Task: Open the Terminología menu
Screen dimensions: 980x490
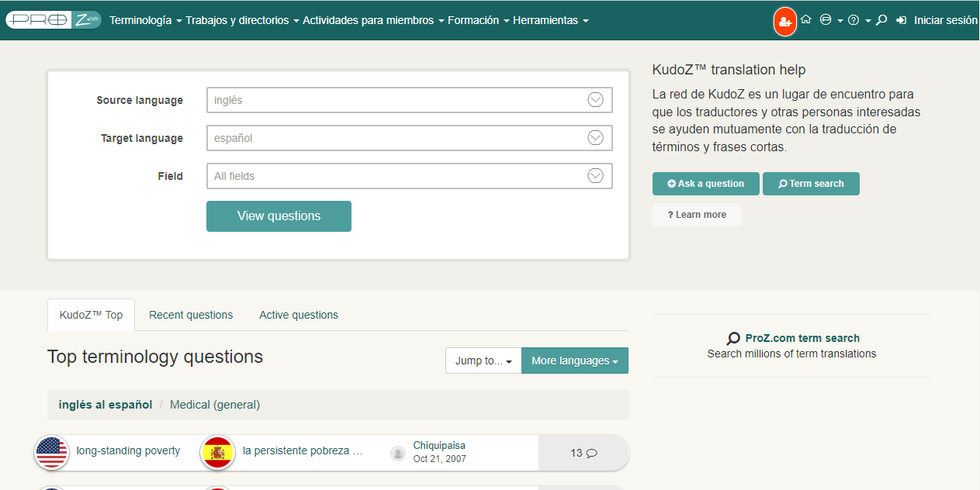Action: point(145,21)
